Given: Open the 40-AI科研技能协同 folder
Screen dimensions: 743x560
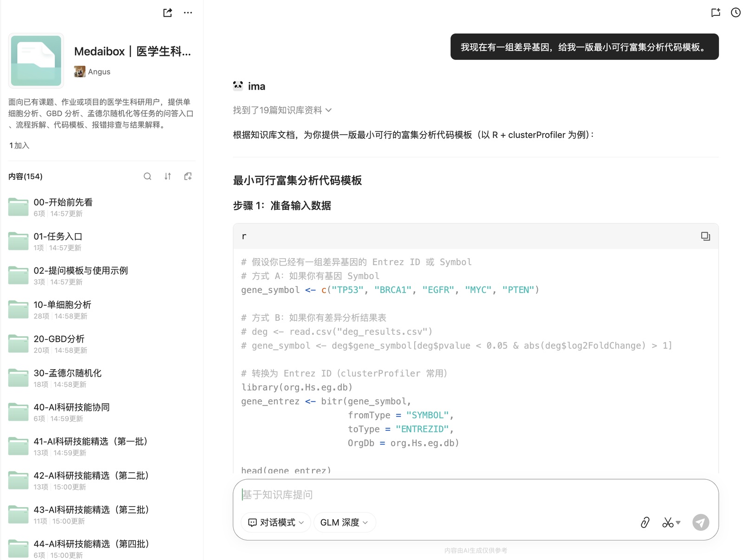Looking at the screenshot, I should point(101,412).
